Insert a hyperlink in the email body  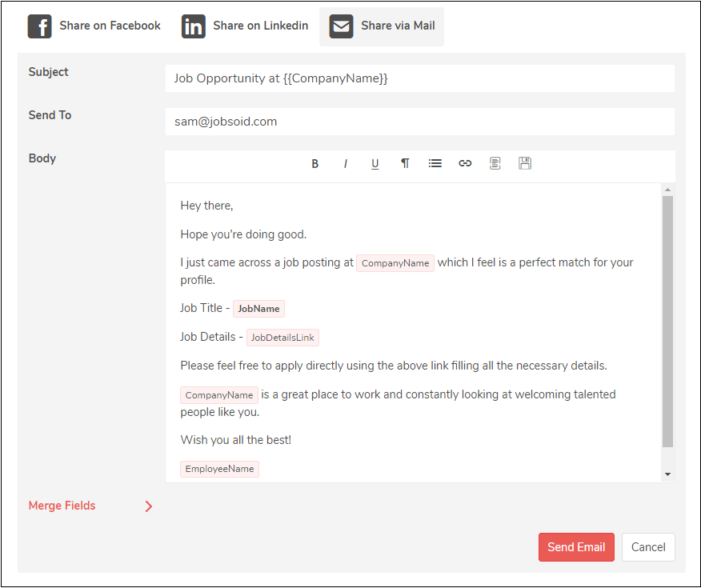(465, 163)
